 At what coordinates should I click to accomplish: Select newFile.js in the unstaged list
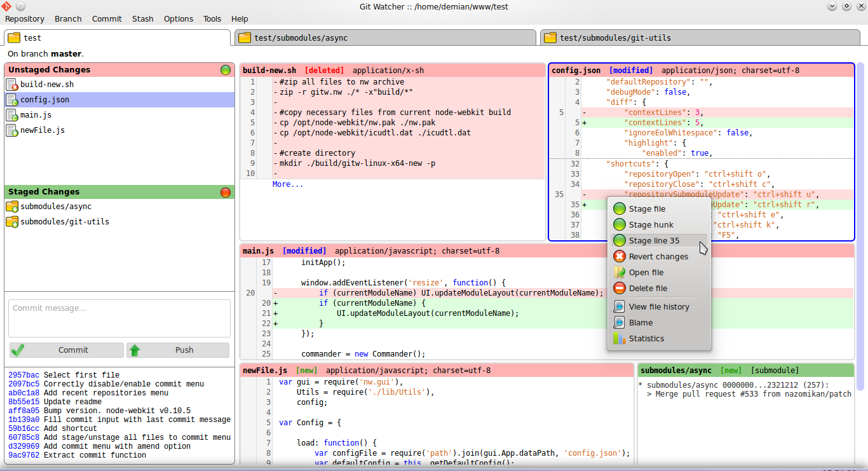(x=42, y=130)
